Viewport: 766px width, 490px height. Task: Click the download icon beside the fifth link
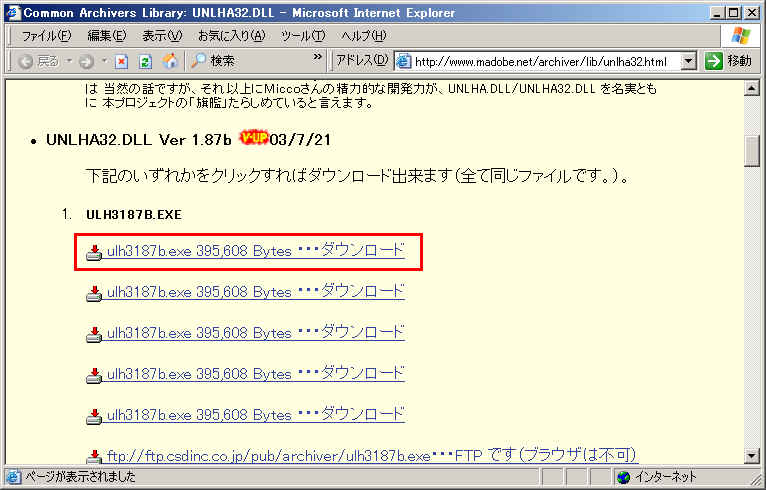[x=94, y=417]
